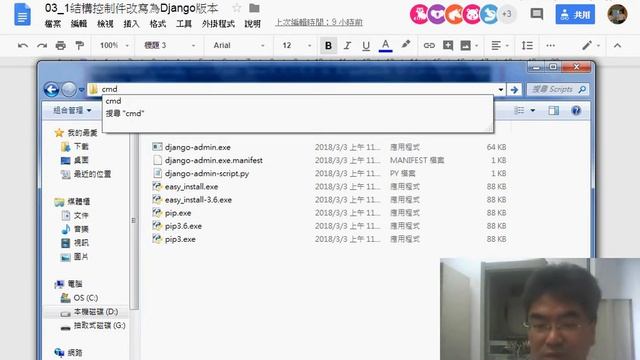The width and height of the screenshot is (640, 360).
Task: Open the text color picker
Action: [385, 45]
